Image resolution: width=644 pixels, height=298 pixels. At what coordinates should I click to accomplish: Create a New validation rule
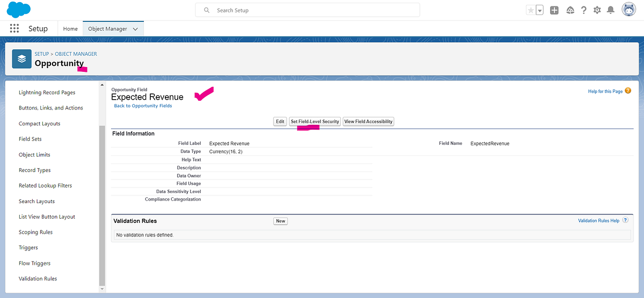coord(281,221)
